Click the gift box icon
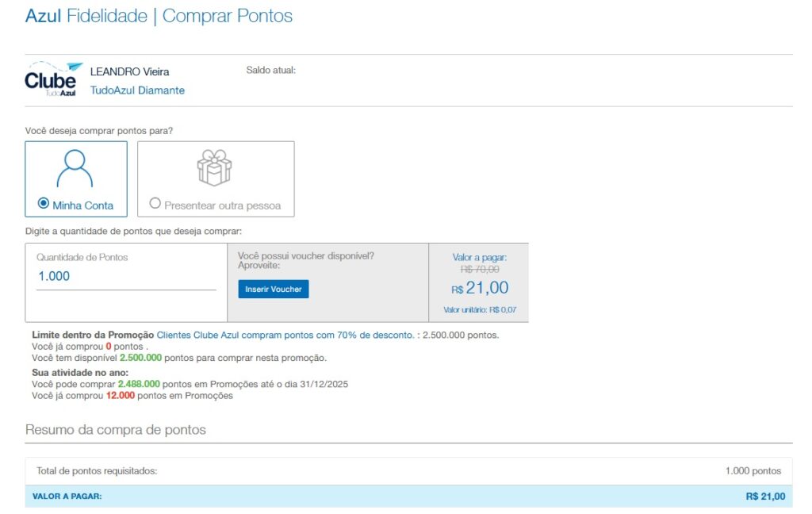The width and height of the screenshot is (812, 514). point(214,168)
